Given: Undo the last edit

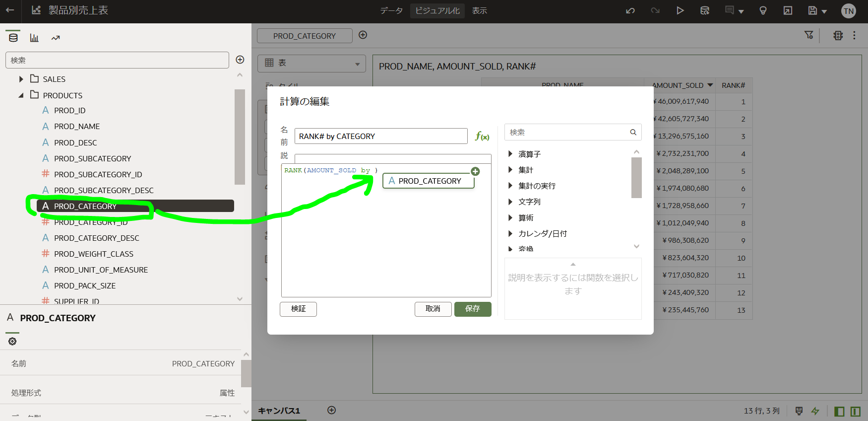Looking at the screenshot, I should (x=630, y=10).
